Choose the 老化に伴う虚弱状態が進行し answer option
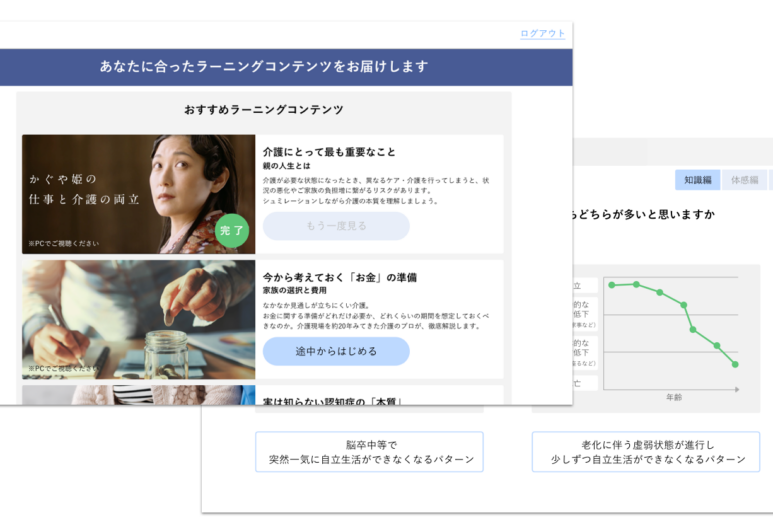Viewport: 773px width, 532px height. pyautogui.click(x=646, y=452)
